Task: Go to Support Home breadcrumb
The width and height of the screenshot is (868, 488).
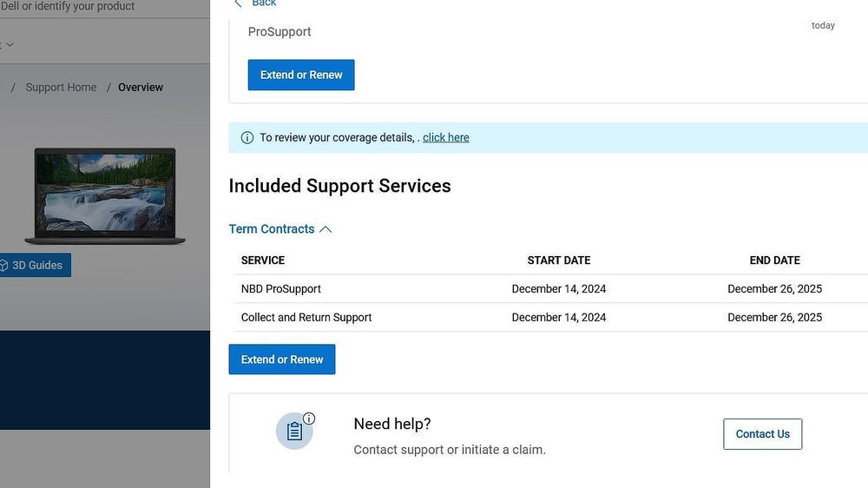Action: (61, 88)
